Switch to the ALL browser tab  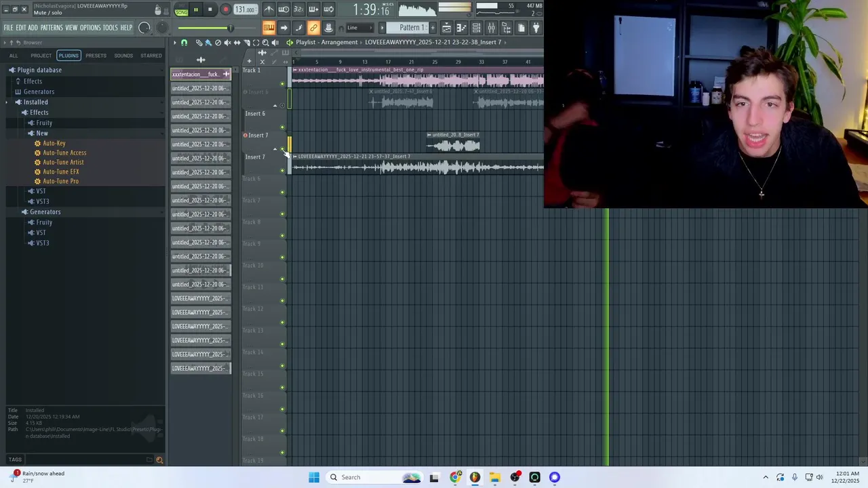click(x=14, y=56)
